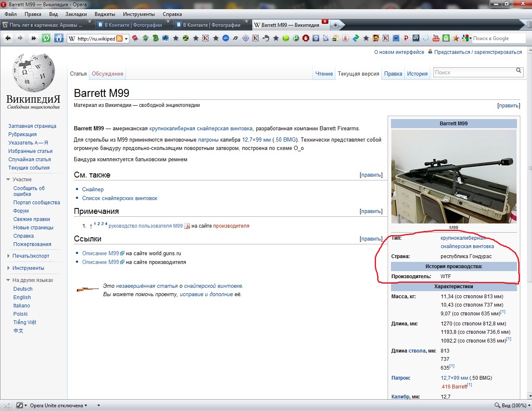Open the YouTube bookmark icon
Screen dimensions: 532x411
tap(436, 38)
